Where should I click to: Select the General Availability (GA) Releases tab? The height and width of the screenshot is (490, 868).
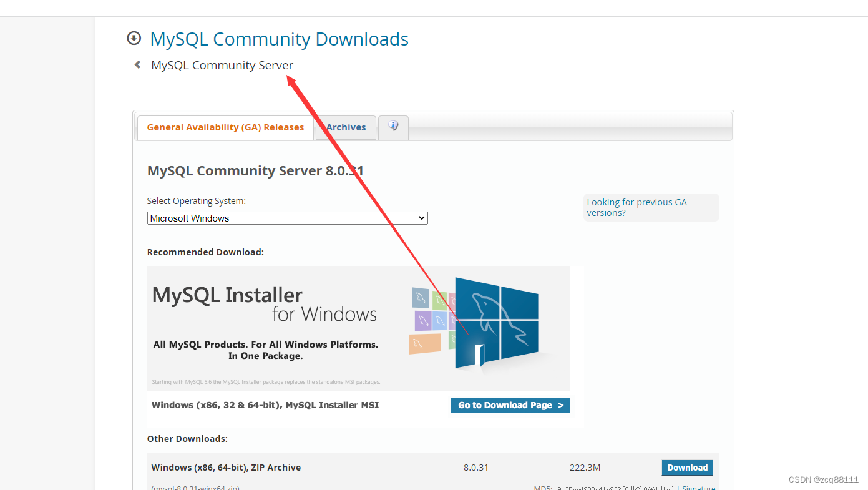click(225, 127)
